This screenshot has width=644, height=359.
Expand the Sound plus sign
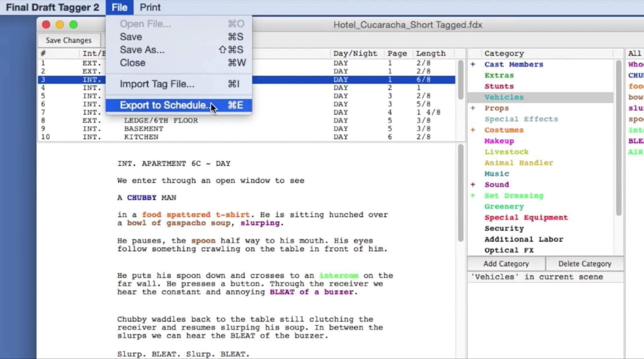473,185
